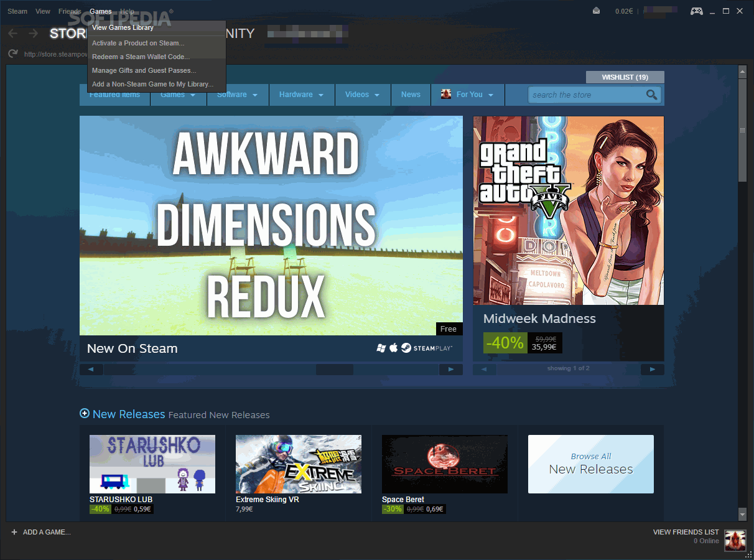The width and height of the screenshot is (754, 560).
Task: Open the View menu
Action: [x=43, y=11]
